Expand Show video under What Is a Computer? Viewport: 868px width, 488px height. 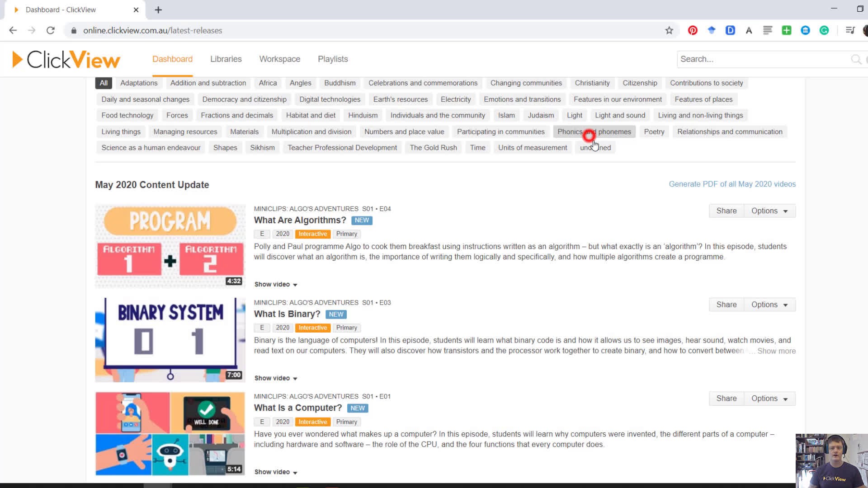[x=275, y=472]
